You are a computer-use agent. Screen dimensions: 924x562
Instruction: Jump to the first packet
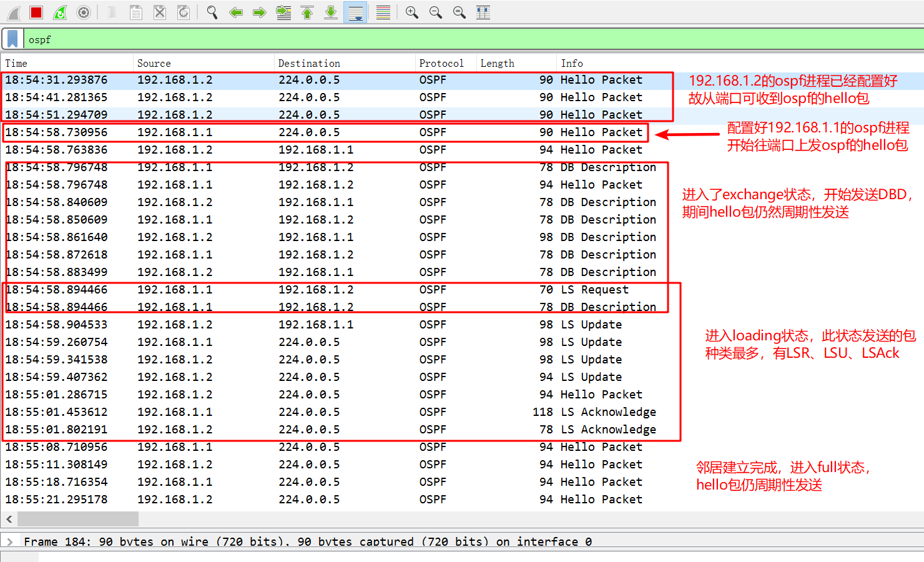pyautogui.click(x=307, y=12)
